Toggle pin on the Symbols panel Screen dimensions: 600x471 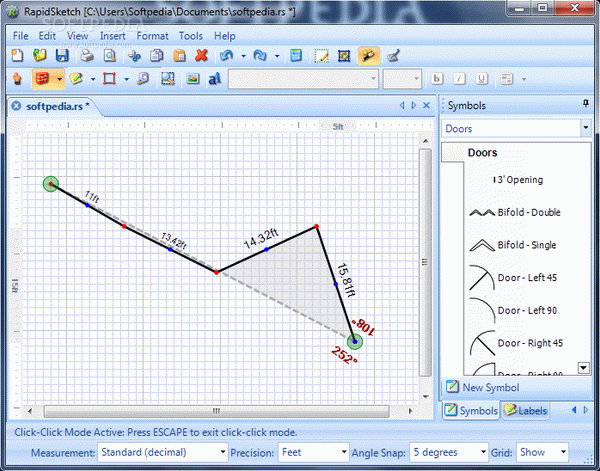tap(585, 103)
